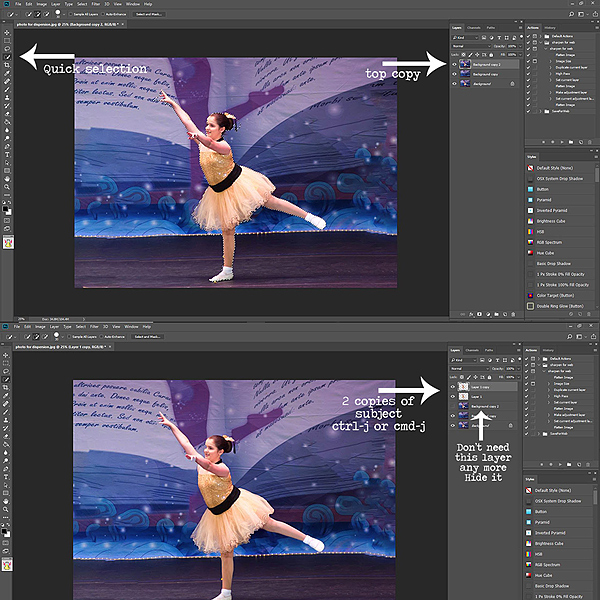
Task: Click Subtract from selection option in top options bar
Action: click(x=46, y=14)
